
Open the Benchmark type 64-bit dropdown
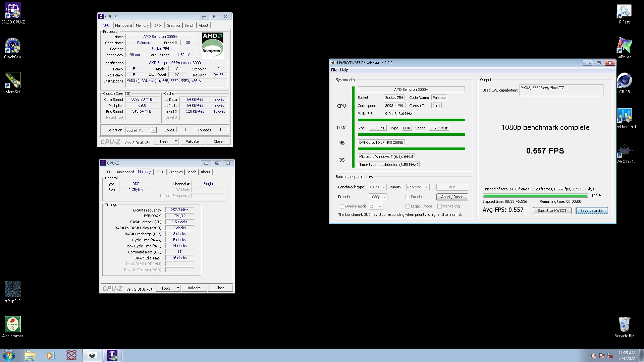[378, 187]
